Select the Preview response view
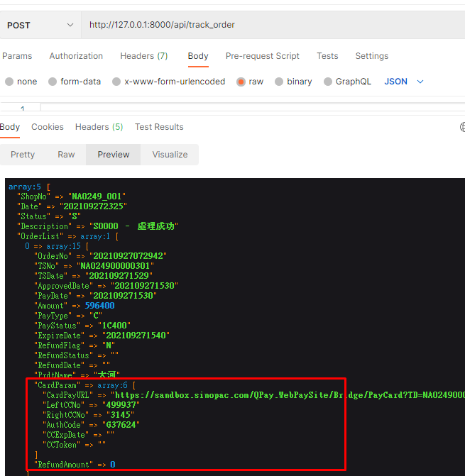 (114, 155)
